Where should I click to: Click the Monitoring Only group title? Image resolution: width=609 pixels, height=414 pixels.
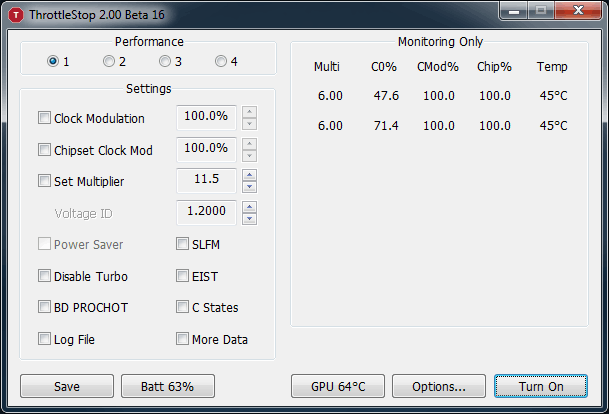(440, 42)
